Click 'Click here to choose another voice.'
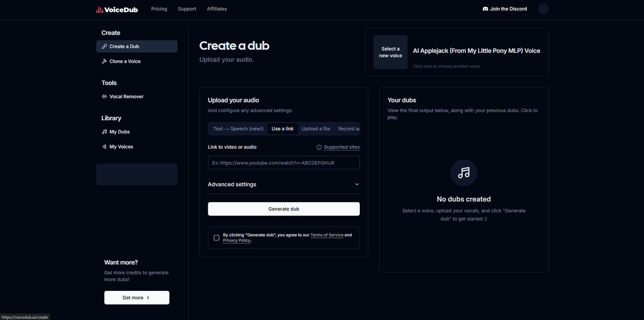This screenshot has width=644, height=320. pos(447,66)
